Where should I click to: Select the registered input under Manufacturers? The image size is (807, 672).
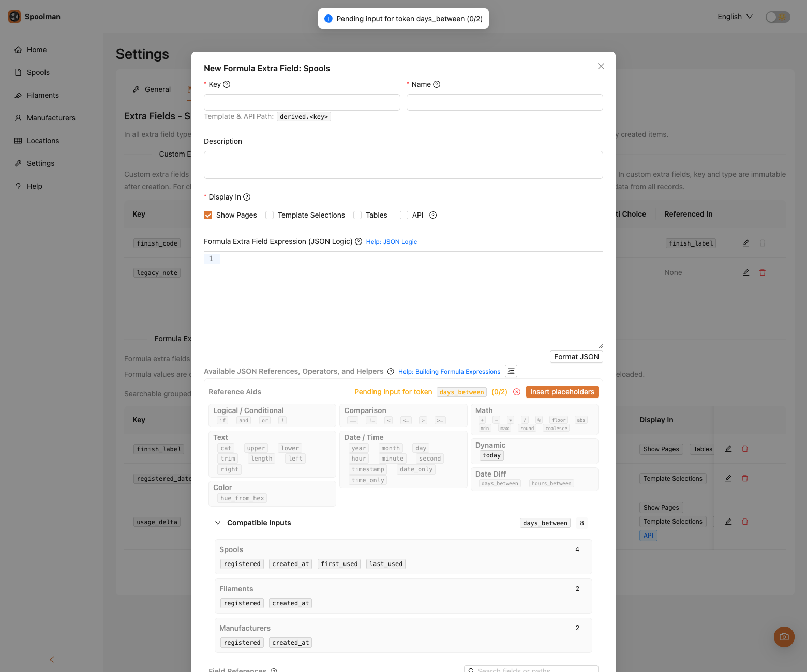242,643
